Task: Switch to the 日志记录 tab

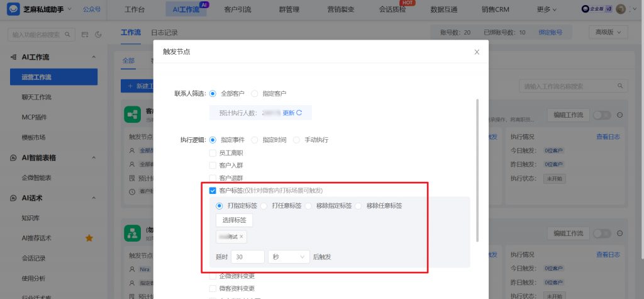Action: tap(164, 33)
